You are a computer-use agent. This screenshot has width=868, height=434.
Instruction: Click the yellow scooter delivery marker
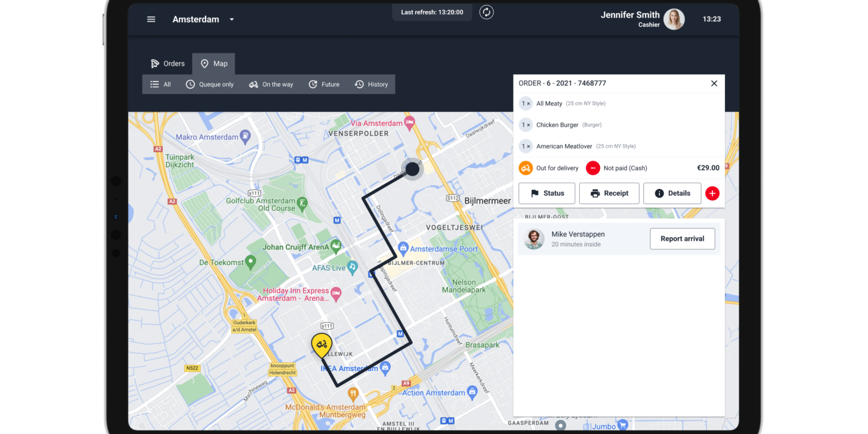coord(322,345)
